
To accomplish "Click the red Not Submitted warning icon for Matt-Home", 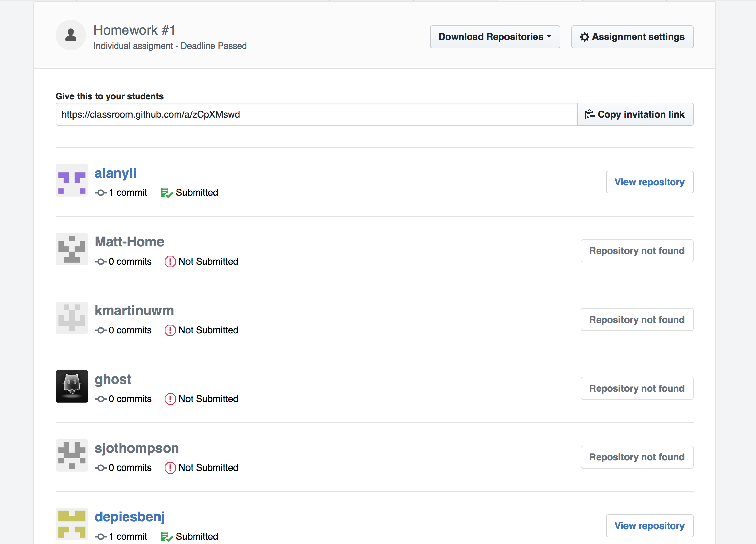I will [170, 262].
